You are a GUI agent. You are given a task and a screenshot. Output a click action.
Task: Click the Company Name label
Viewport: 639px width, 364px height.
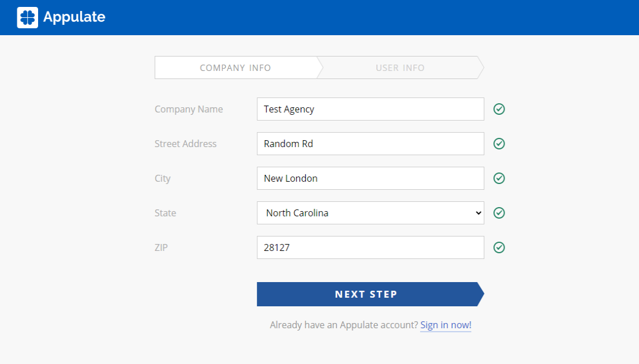tap(189, 109)
